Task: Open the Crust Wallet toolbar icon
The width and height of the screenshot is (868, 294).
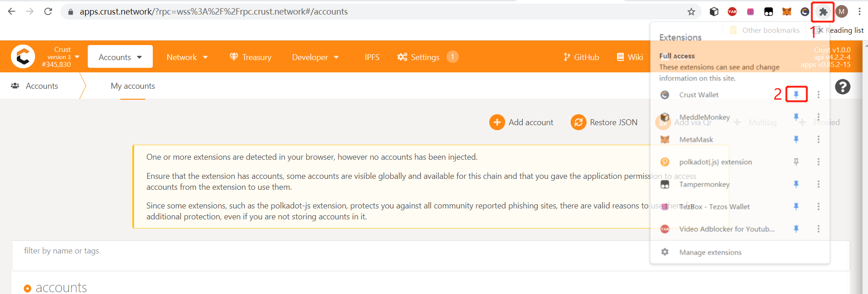Action: (805, 12)
